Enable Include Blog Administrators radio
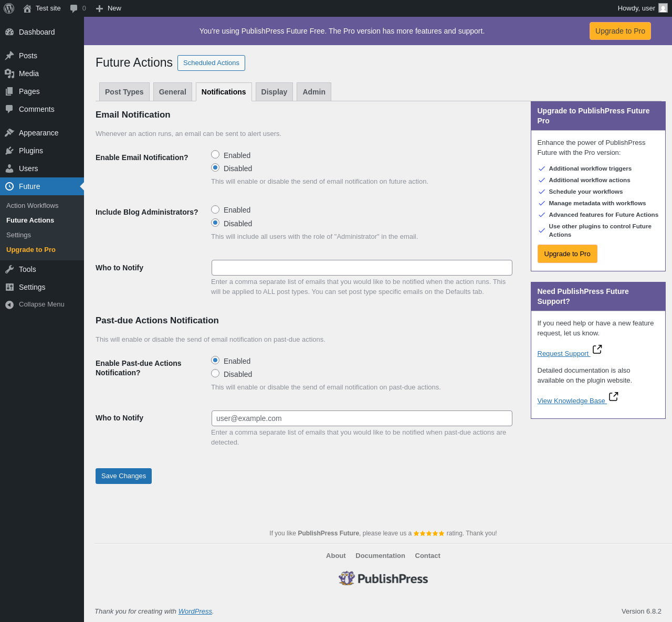 pos(215,209)
